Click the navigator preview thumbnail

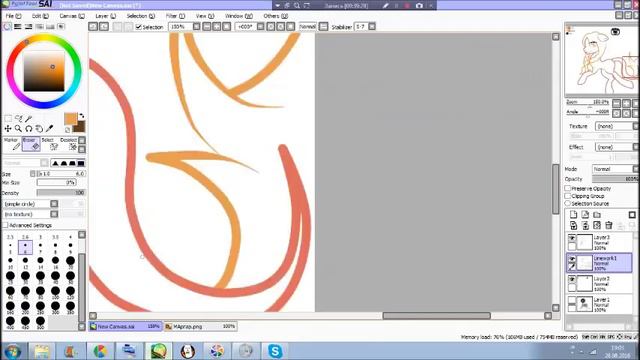(602, 60)
